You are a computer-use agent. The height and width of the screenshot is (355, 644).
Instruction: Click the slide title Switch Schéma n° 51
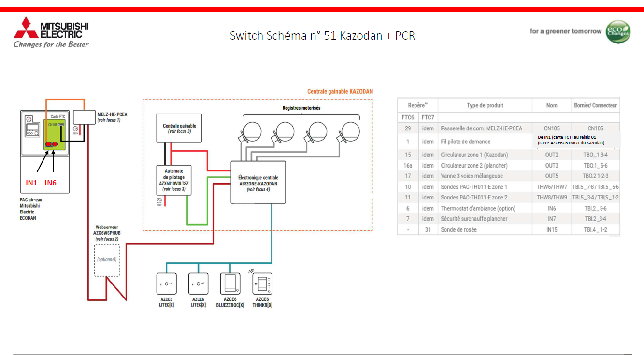pyautogui.click(x=322, y=35)
